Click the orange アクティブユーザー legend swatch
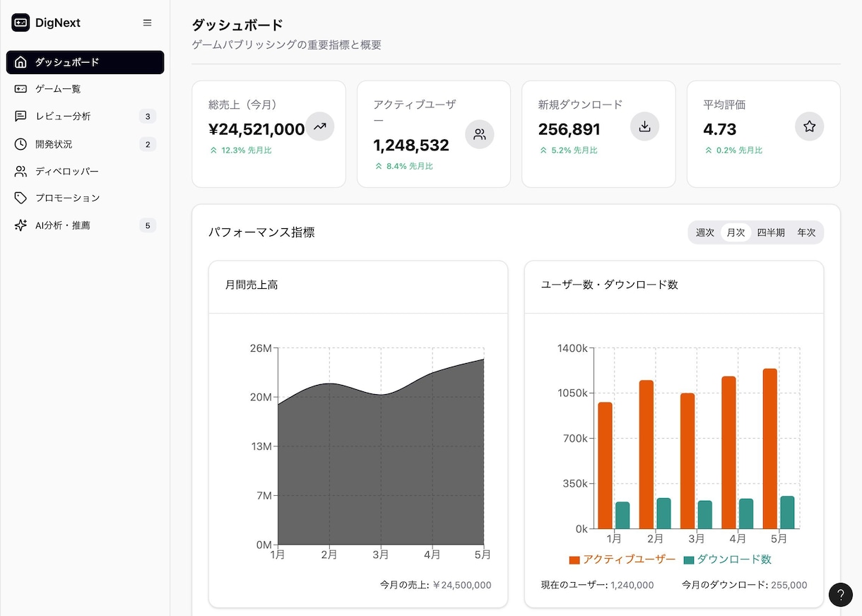862x616 pixels. (574, 560)
